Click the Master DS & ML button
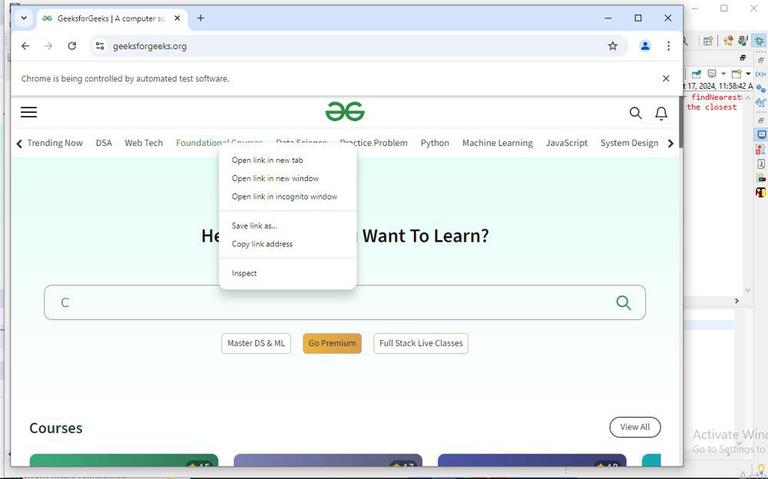768x479 pixels. [x=256, y=343]
